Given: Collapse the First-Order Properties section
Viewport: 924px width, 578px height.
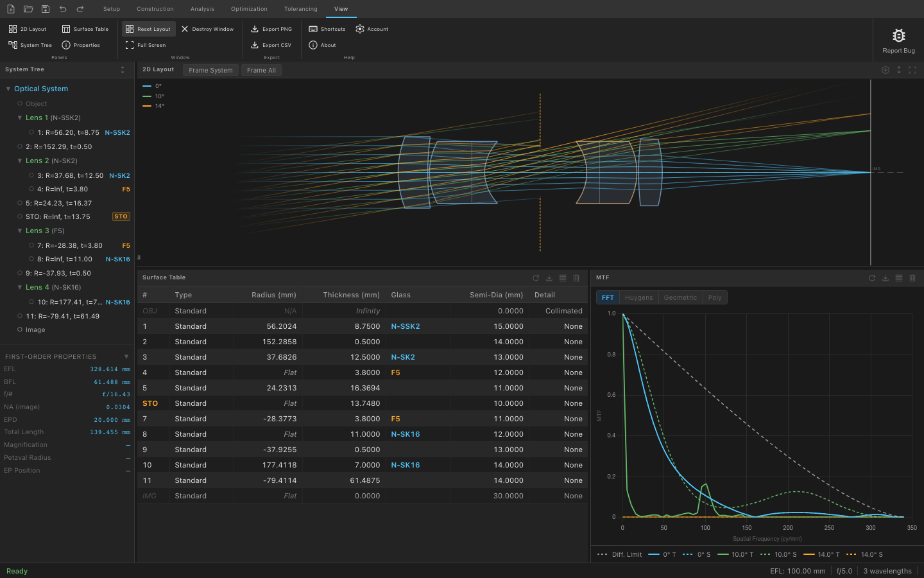Looking at the screenshot, I should pyautogui.click(x=126, y=356).
